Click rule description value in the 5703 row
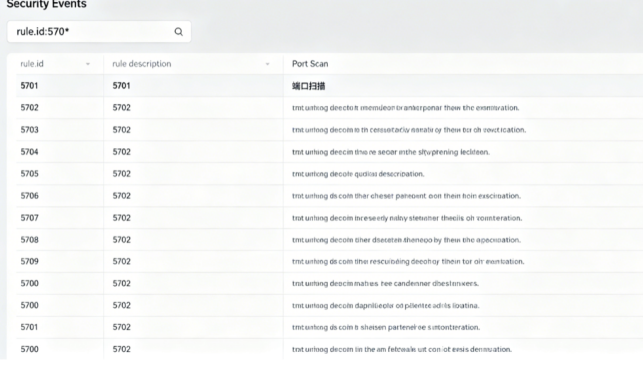 (121, 130)
